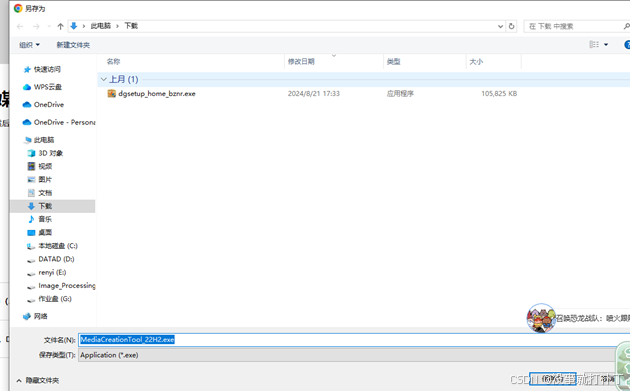
Task: Open Image_Processing drive
Action: (66, 286)
